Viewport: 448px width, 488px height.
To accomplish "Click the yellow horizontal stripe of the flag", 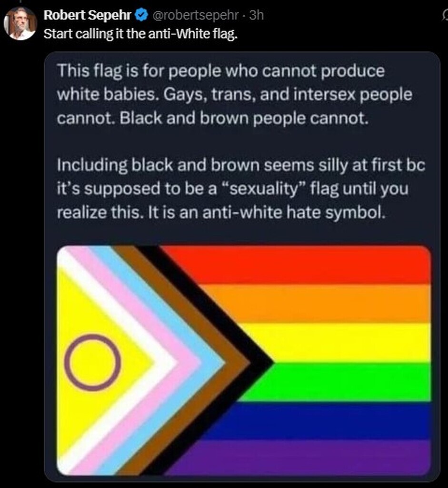I will (343, 342).
